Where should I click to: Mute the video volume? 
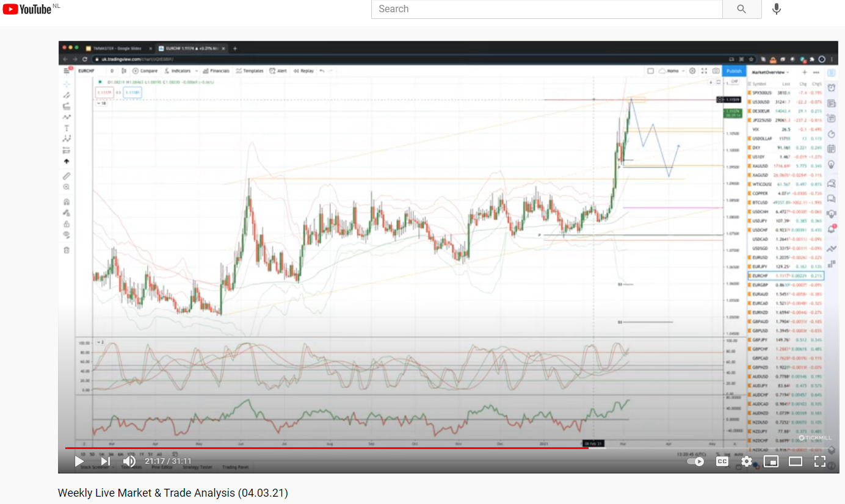tap(129, 461)
